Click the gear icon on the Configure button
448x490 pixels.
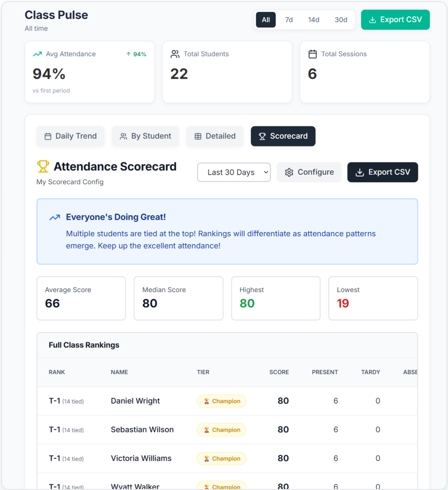tap(289, 172)
